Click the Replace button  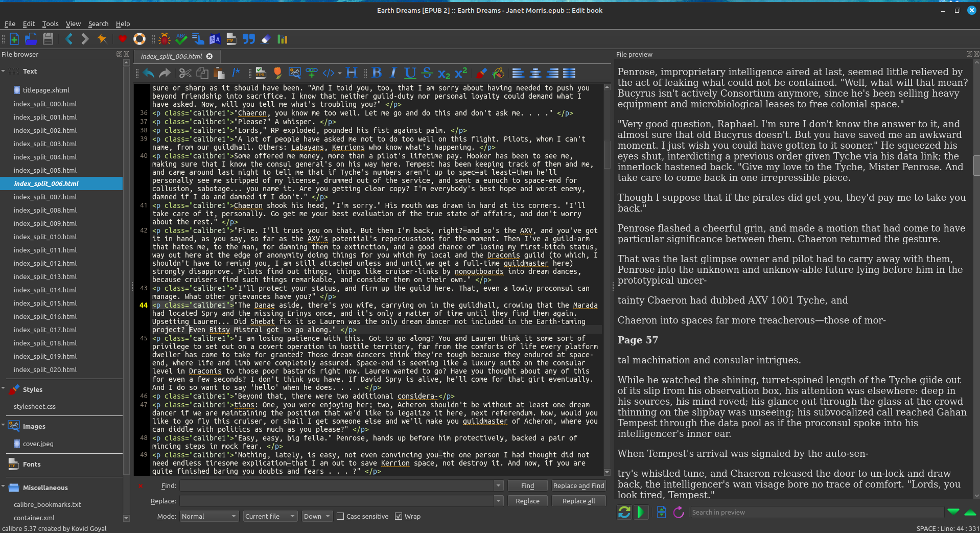[x=527, y=501]
